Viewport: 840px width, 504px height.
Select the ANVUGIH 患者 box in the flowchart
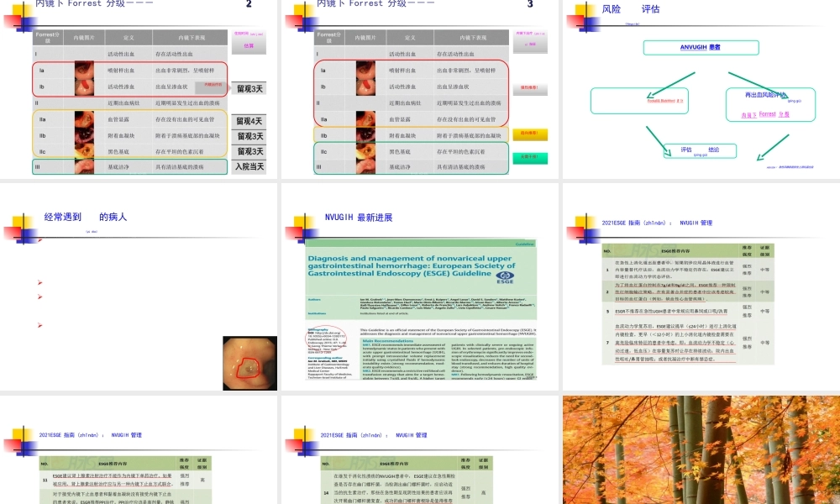tap(701, 48)
